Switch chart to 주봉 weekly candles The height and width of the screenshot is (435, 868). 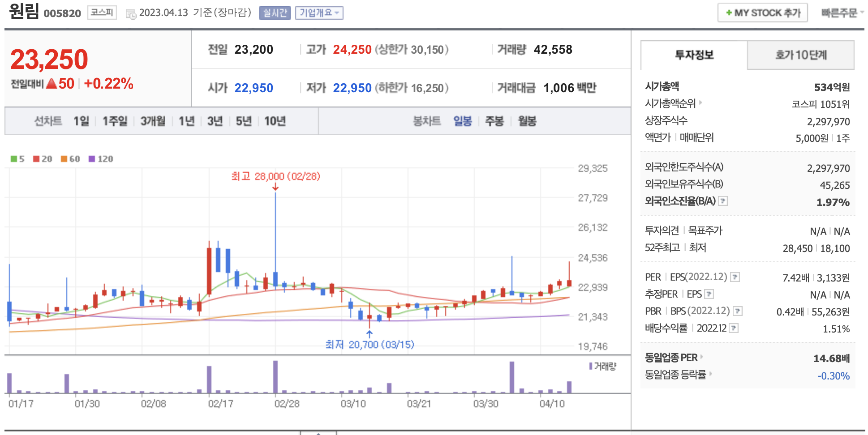[x=494, y=121]
